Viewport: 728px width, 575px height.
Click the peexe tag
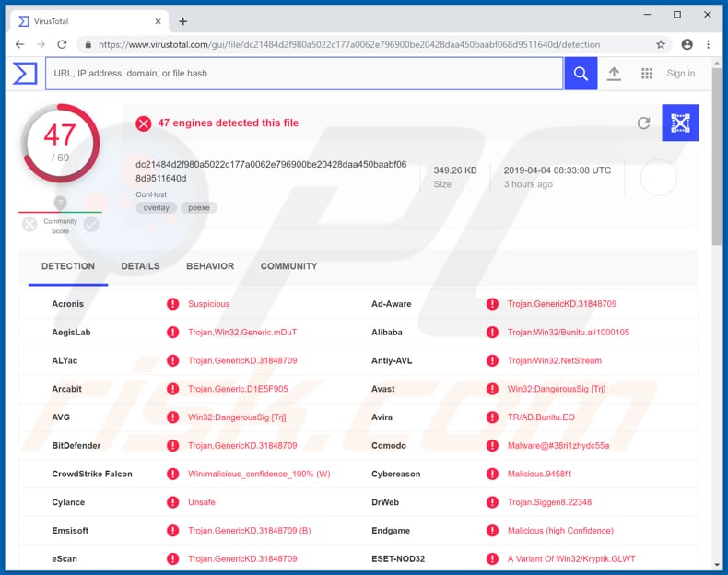199,208
